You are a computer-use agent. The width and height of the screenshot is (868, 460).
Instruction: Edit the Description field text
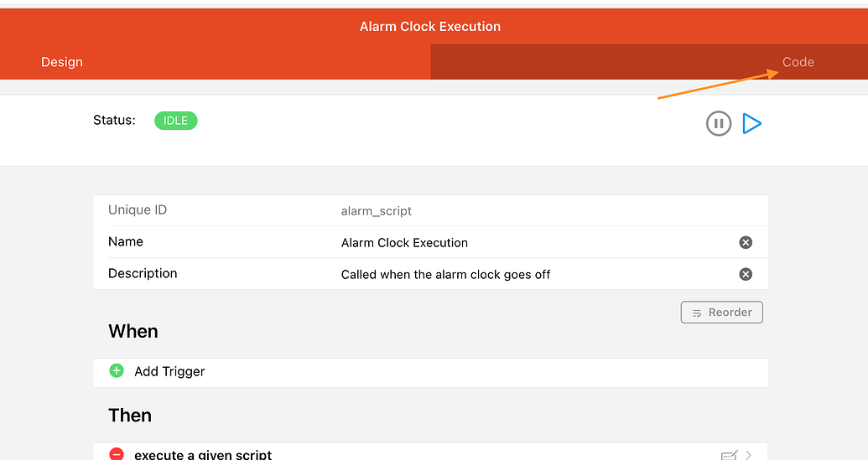(x=445, y=275)
